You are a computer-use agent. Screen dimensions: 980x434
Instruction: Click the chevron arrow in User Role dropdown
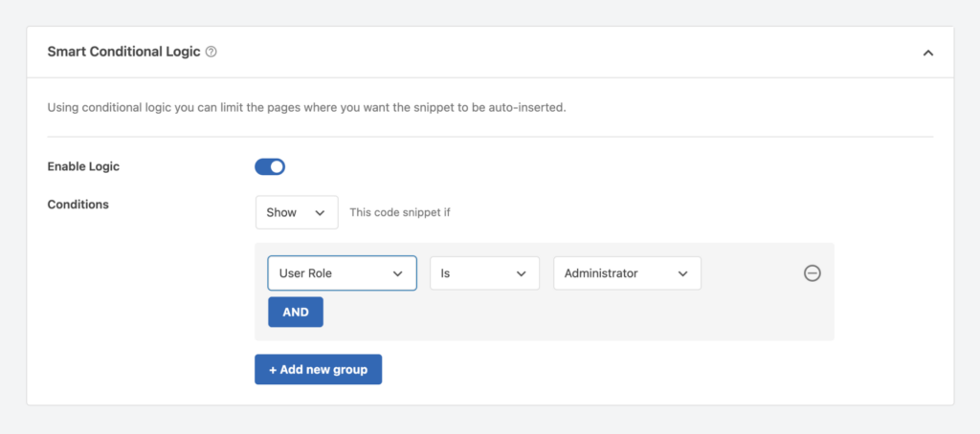pyautogui.click(x=398, y=274)
